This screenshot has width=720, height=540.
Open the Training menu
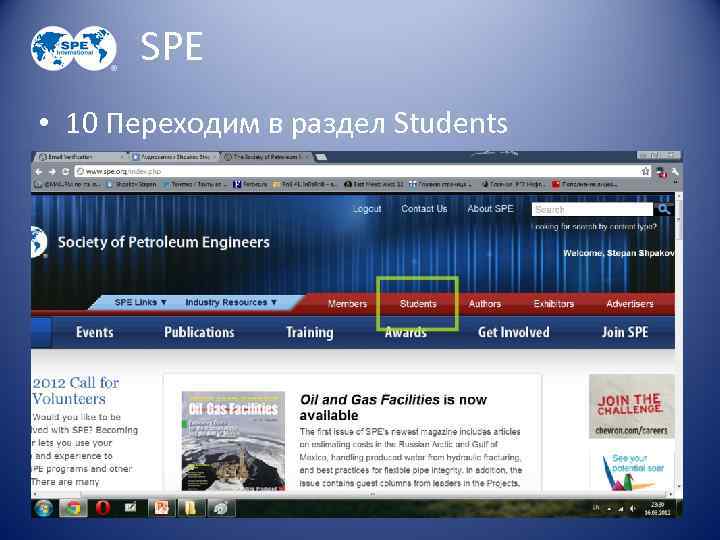click(x=309, y=332)
